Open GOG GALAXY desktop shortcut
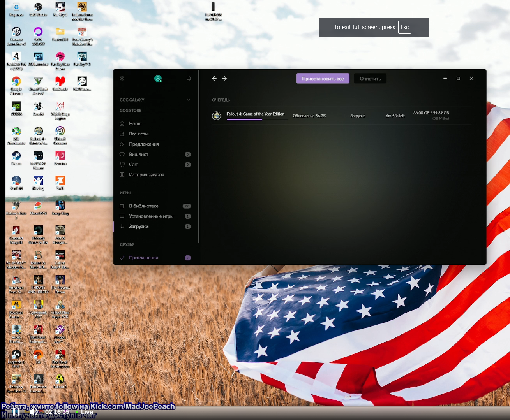The width and height of the screenshot is (510, 420). pos(38,36)
